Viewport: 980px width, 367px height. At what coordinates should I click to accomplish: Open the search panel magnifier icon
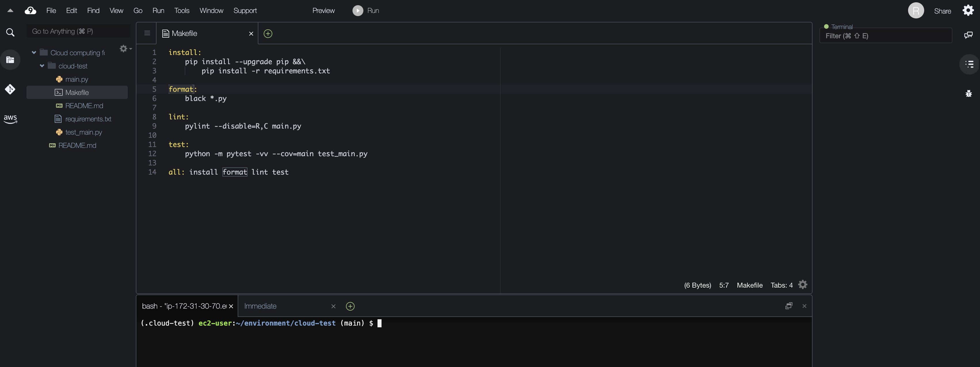[10, 32]
